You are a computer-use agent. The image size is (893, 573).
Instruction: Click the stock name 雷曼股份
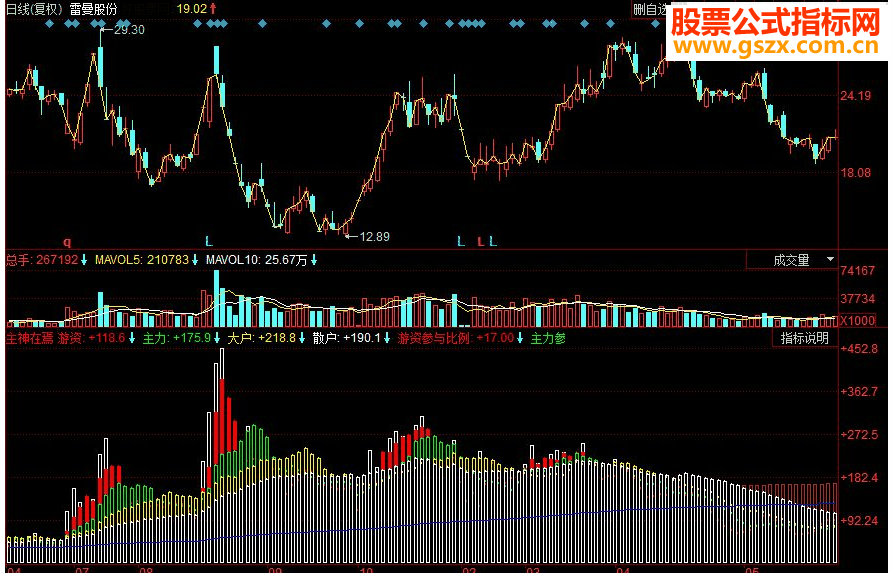point(93,9)
